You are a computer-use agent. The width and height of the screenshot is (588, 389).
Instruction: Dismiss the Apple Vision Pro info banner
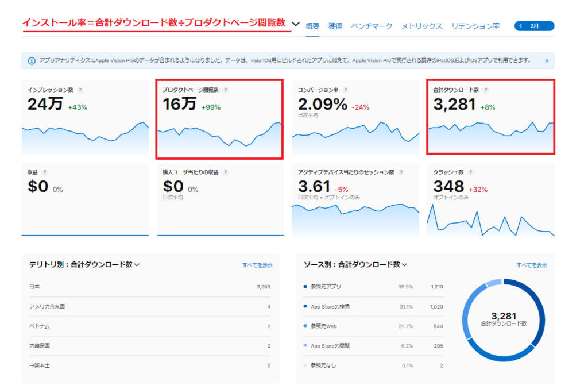tap(547, 61)
